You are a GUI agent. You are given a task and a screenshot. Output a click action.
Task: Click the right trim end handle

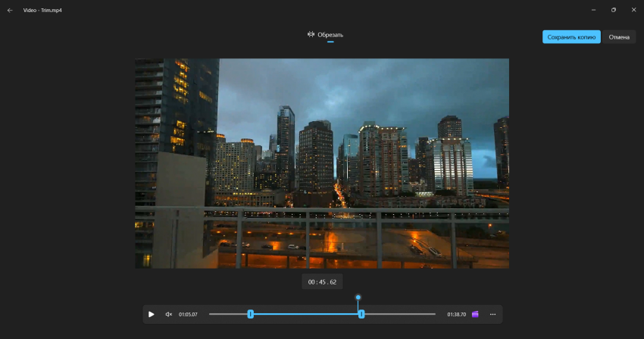click(x=361, y=314)
